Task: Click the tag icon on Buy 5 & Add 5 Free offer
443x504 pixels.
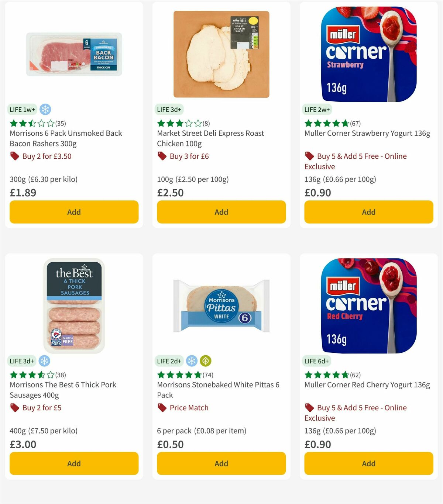Action: pyautogui.click(x=309, y=156)
